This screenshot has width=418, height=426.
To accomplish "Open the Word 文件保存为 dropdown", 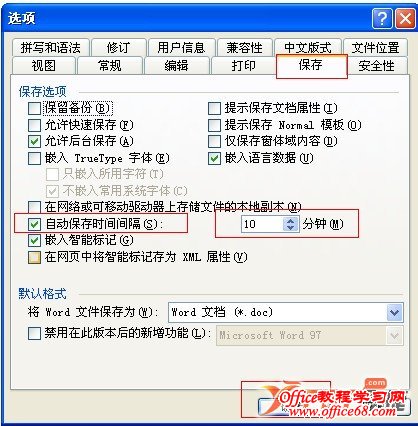I will [395, 313].
